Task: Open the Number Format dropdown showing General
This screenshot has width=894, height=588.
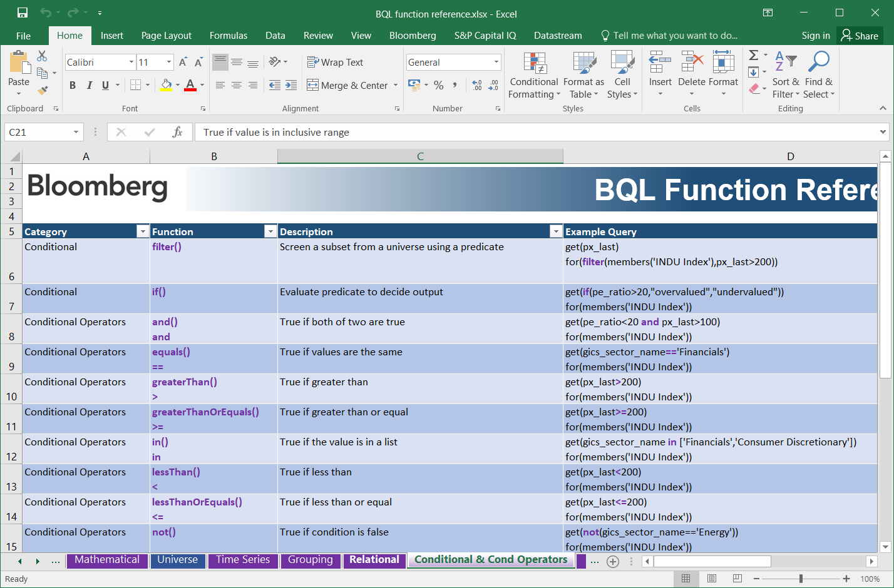Action: [453, 62]
